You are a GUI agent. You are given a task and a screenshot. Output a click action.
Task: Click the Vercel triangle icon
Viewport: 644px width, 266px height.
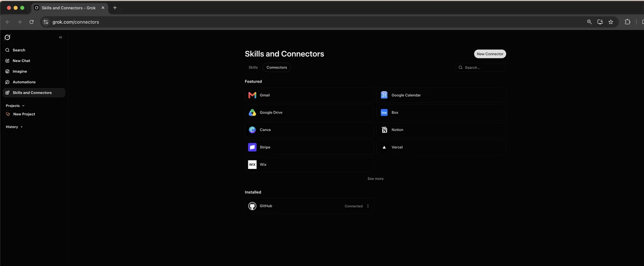pos(384,147)
